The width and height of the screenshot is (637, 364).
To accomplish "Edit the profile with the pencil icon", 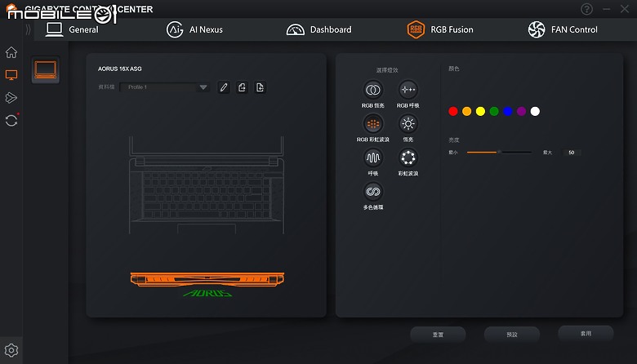I will pos(224,87).
